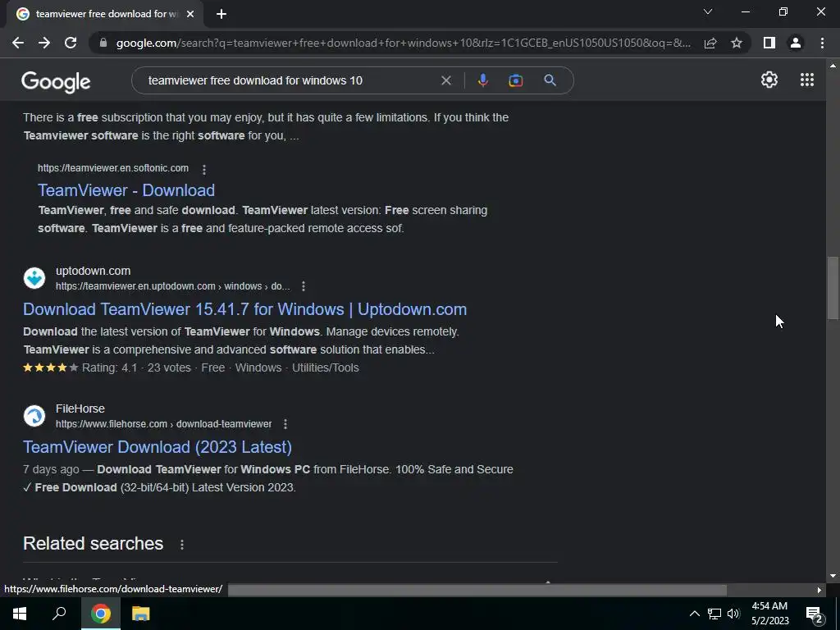Select the teamviewer free download tab
840x630 pixels.
(x=105, y=14)
